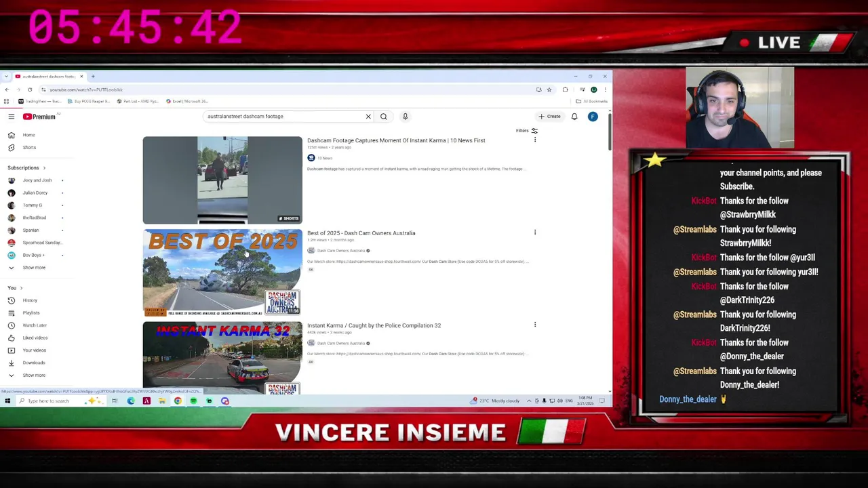Screen dimensions: 868x488
Task: Open the Tommy G channel
Action: [26, 205]
